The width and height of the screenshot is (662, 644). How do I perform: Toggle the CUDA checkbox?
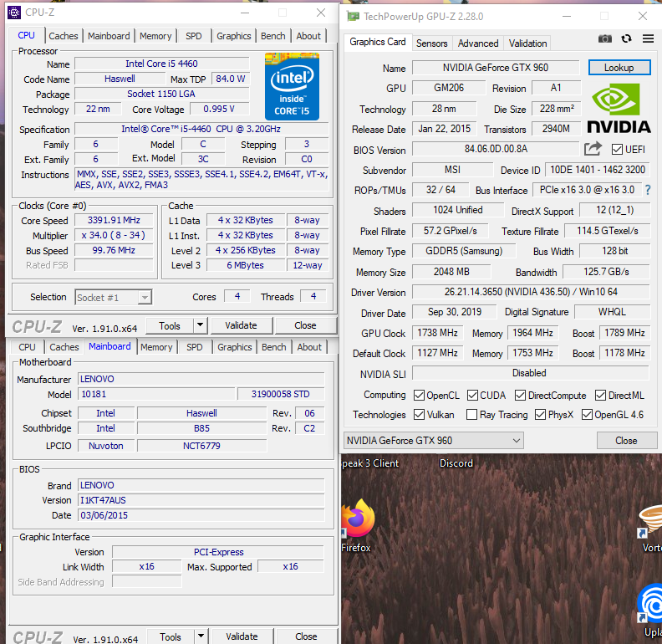(x=472, y=395)
